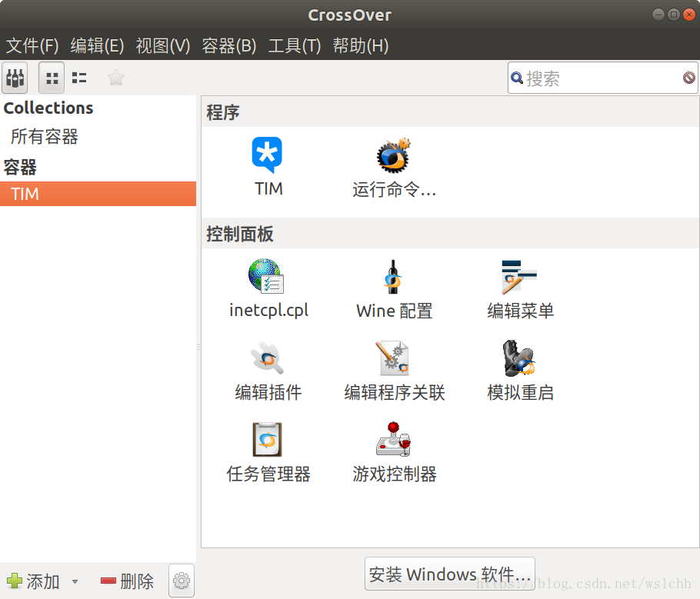Toggle the bottles sidebar toolbar button
The height and width of the screenshot is (599, 700).
[x=15, y=78]
